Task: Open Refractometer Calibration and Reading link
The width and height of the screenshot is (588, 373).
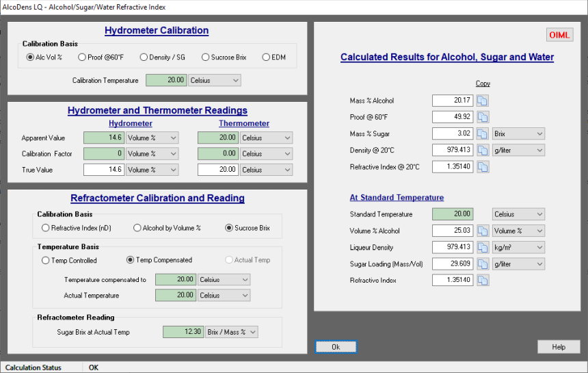Action: [157, 198]
